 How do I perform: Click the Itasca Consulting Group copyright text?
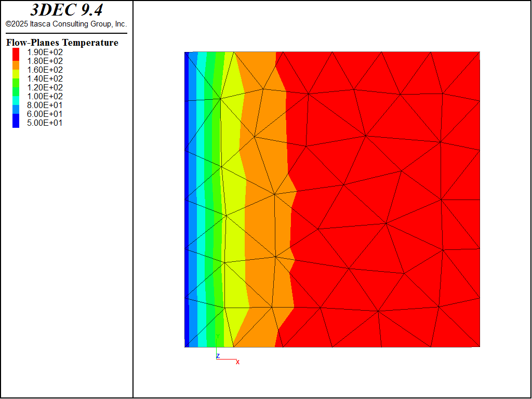click(66, 24)
